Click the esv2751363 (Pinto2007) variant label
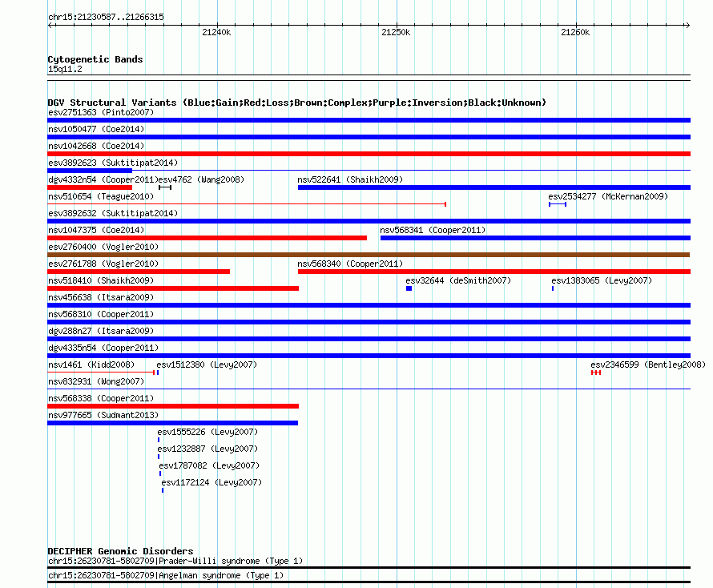The image size is (713, 588). (101, 112)
